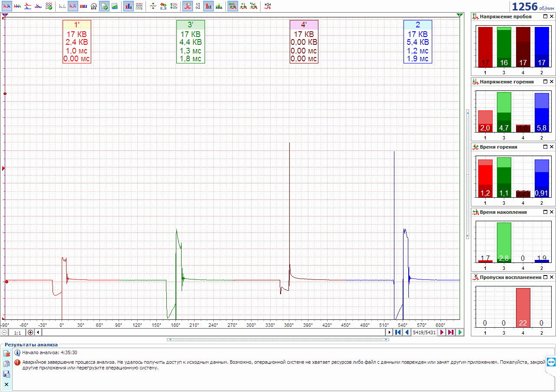Close the 'Время накопления' panel
The image size is (556, 392).
coord(552,212)
